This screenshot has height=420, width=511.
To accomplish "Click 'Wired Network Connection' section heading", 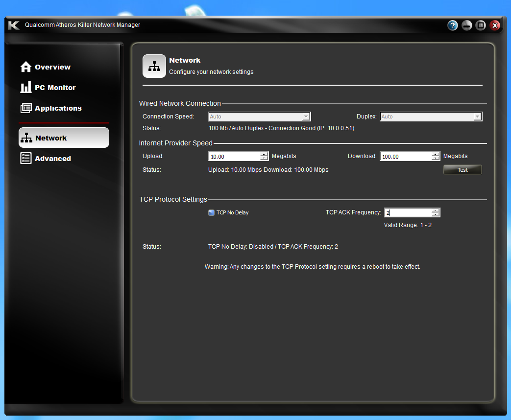I will pos(180,104).
